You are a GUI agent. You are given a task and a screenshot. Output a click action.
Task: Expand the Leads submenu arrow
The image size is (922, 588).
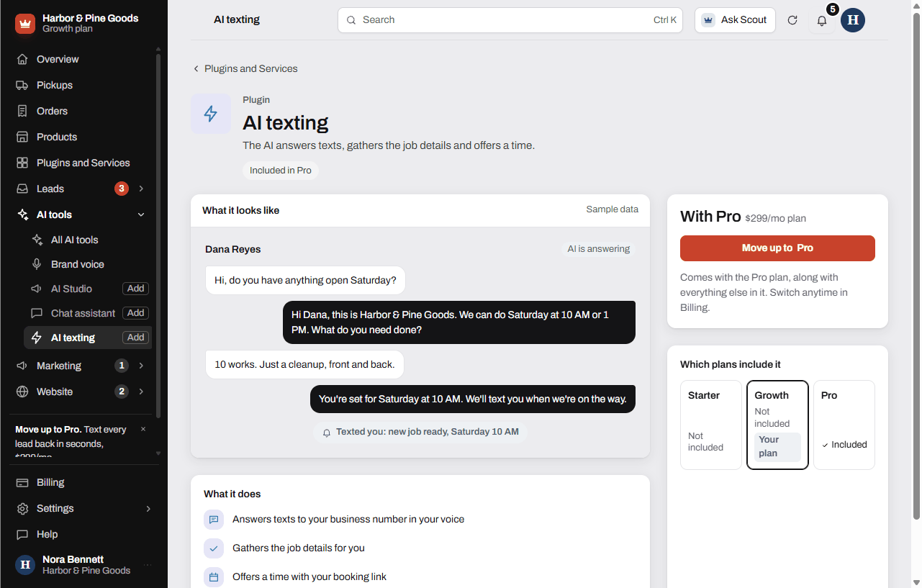coord(141,189)
